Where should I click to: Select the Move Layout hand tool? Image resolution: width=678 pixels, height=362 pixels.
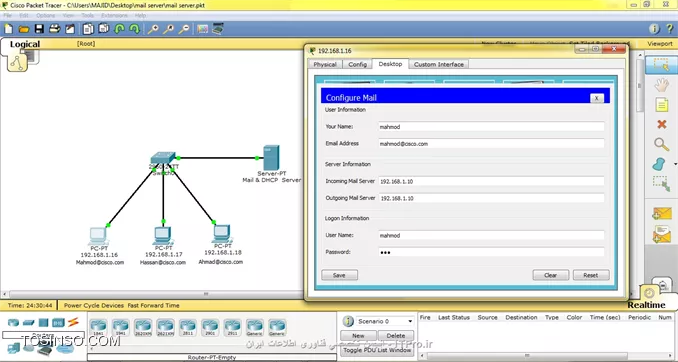coord(662,85)
